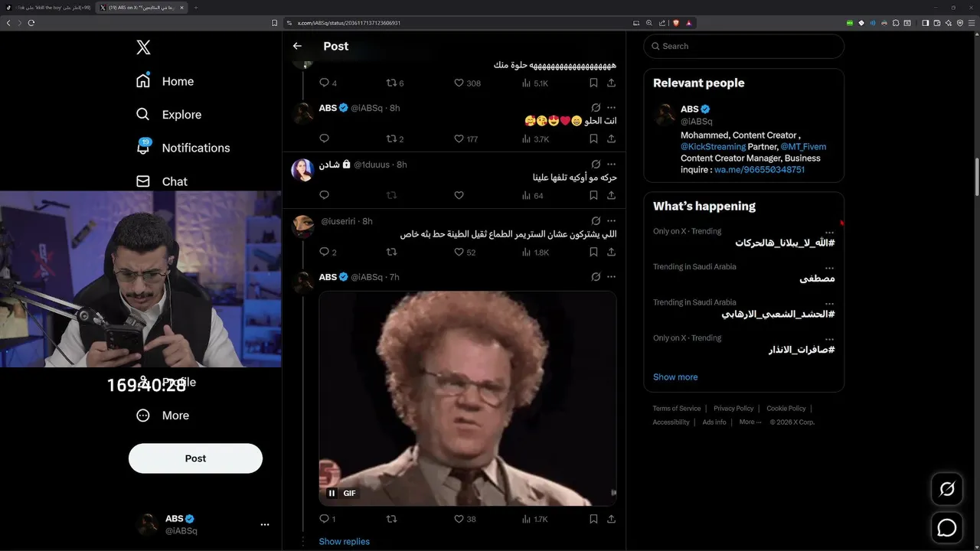Bookmark ABS tweet with 3.7K views
980x551 pixels.
point(593,139)
